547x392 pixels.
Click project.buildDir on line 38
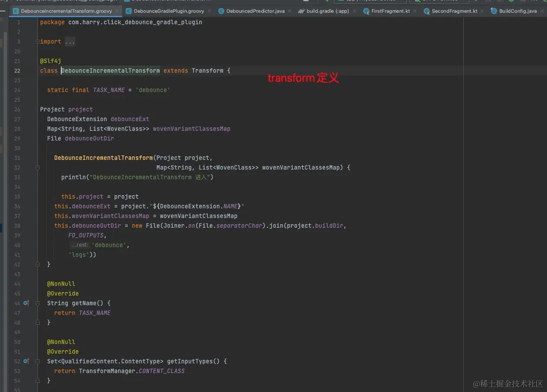[315, 226]
